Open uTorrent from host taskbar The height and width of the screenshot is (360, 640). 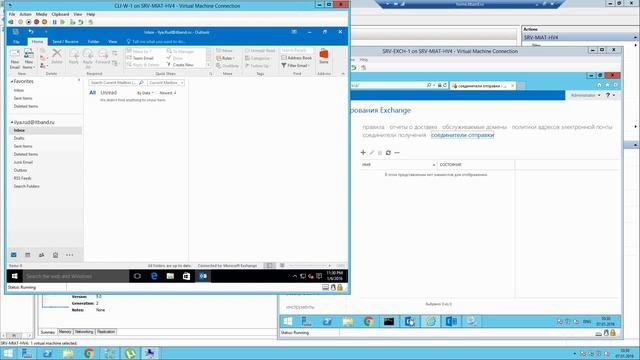[x=130, y=353]
